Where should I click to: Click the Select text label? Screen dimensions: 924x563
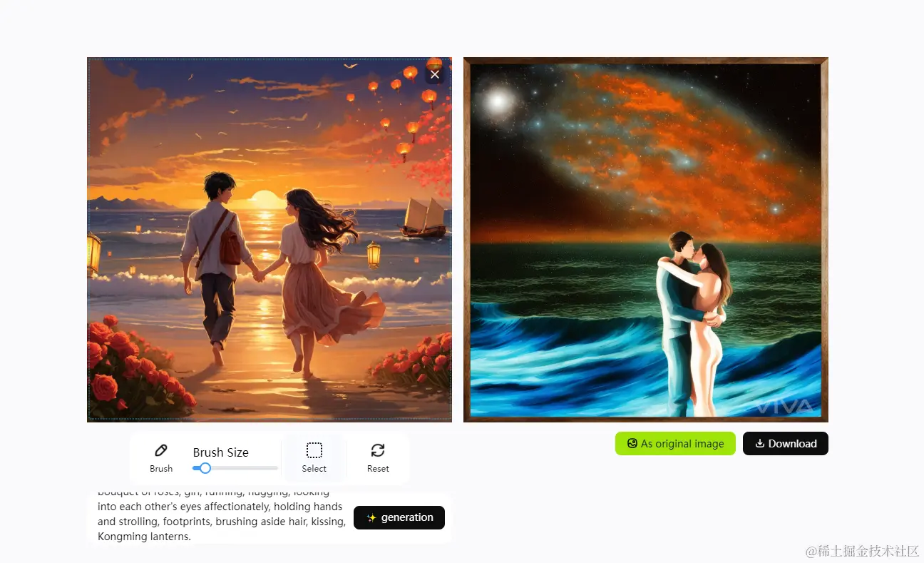pyautogui.click(x=314, y=469)
